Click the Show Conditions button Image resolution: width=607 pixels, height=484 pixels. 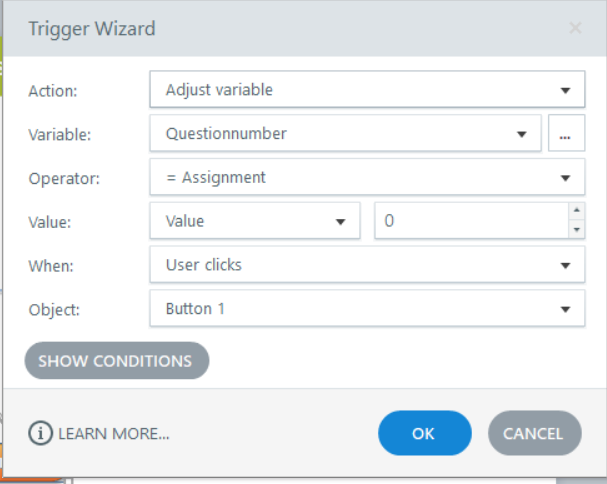(116, 361)
